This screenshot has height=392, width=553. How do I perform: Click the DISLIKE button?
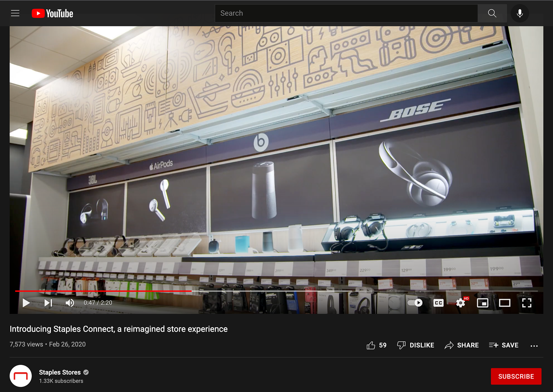[416, 345]
